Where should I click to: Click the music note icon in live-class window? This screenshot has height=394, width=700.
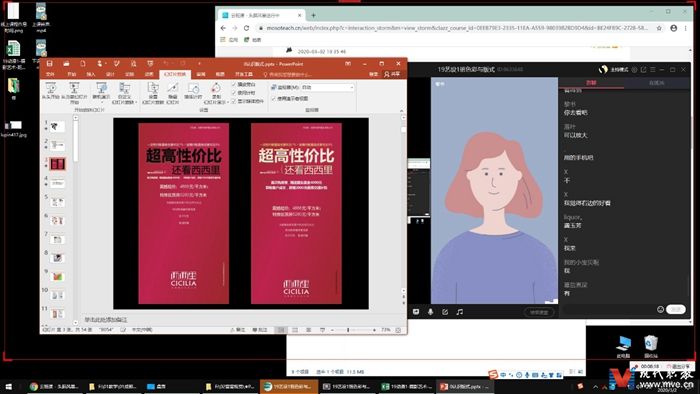point(459,311)
